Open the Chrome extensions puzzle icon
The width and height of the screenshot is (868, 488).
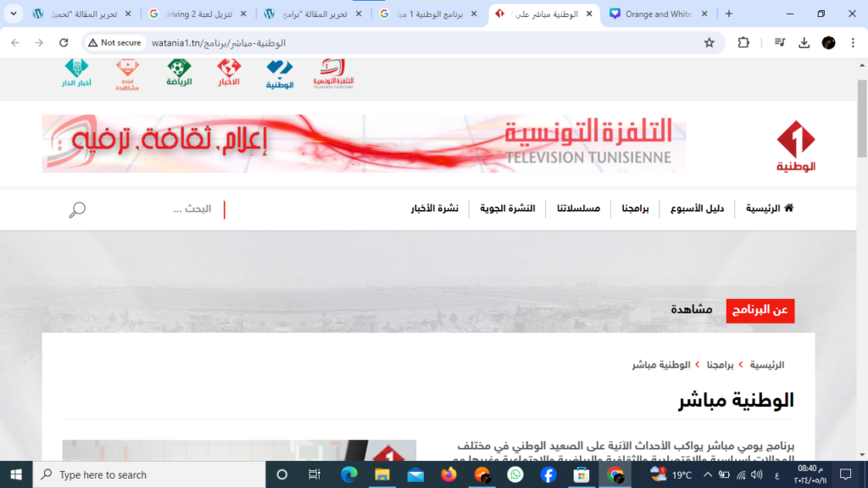(743, 42)
